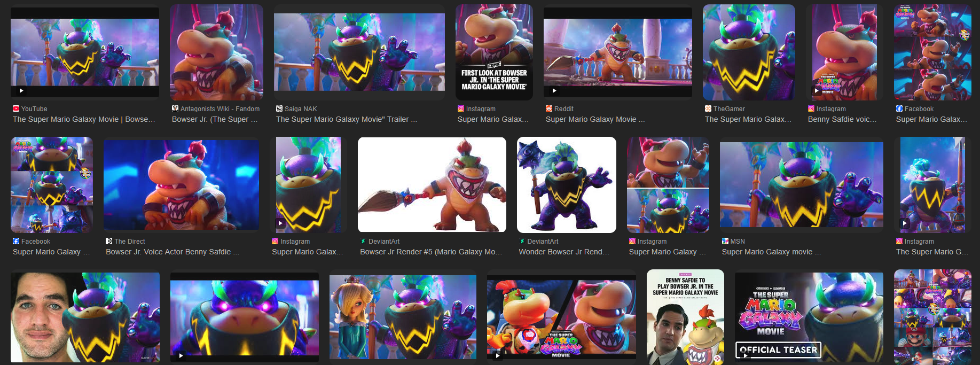Click play icon on the toy Bowser Jr. comparison thumbnail
This screenshot has width=980, height=365.
(498, 355)
